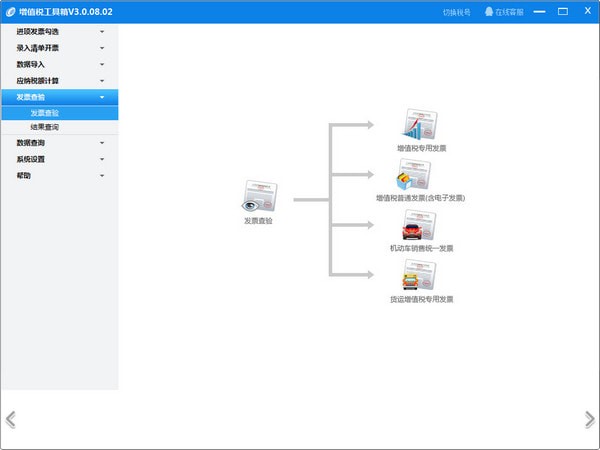The image size is (600, 450).
Task: Click the app logo in title bar
Action: click(x=9, y=12)
